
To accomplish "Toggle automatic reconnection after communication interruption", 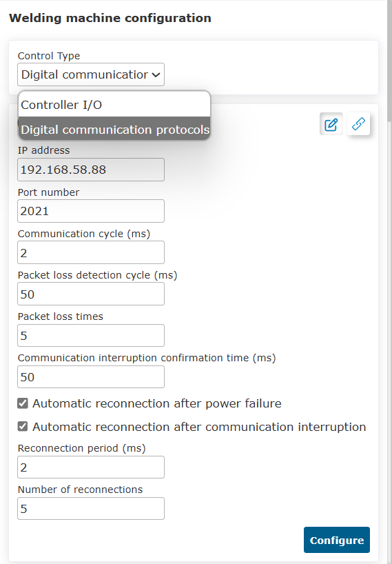I will click(x=23, y=427).
